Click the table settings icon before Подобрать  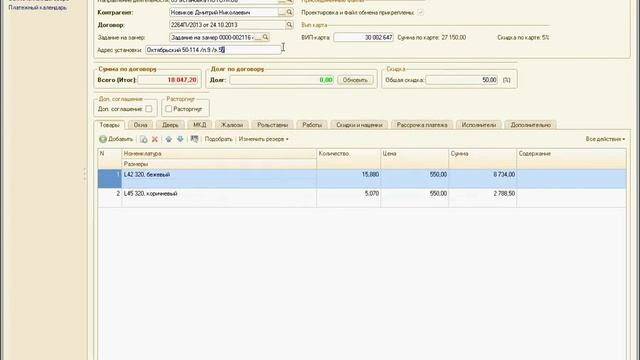coord(194,139)
